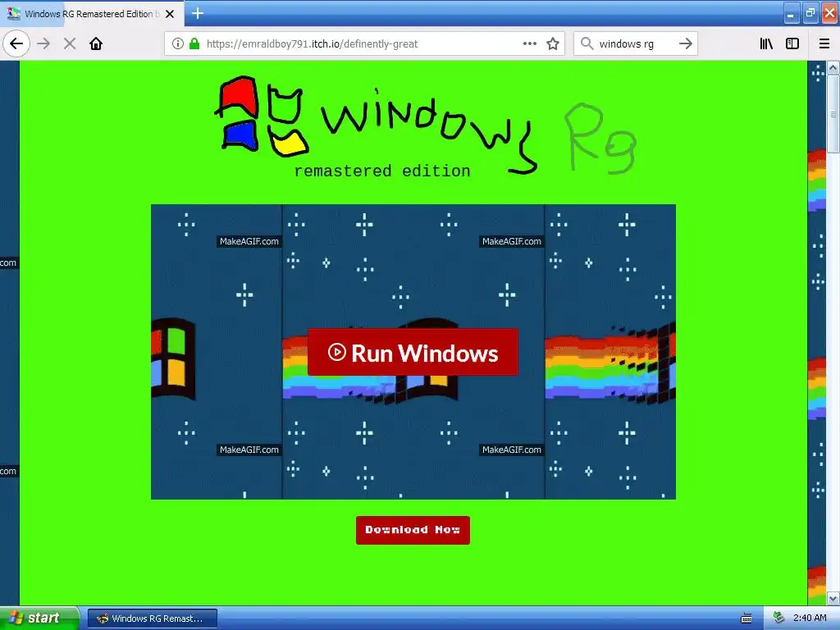Show site information via the info icon

[178, 43]
